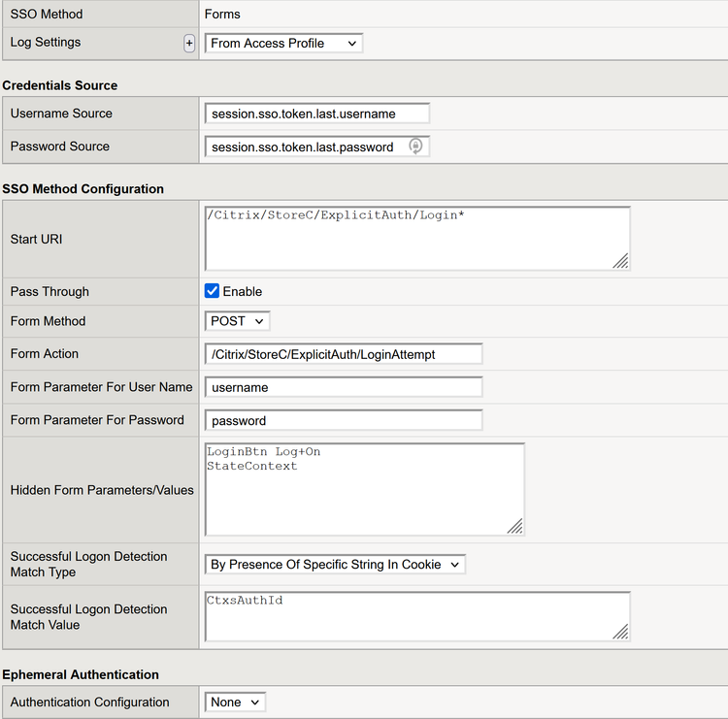
Task: Open the Authentication Configuration dropdown
Action: 235,703
